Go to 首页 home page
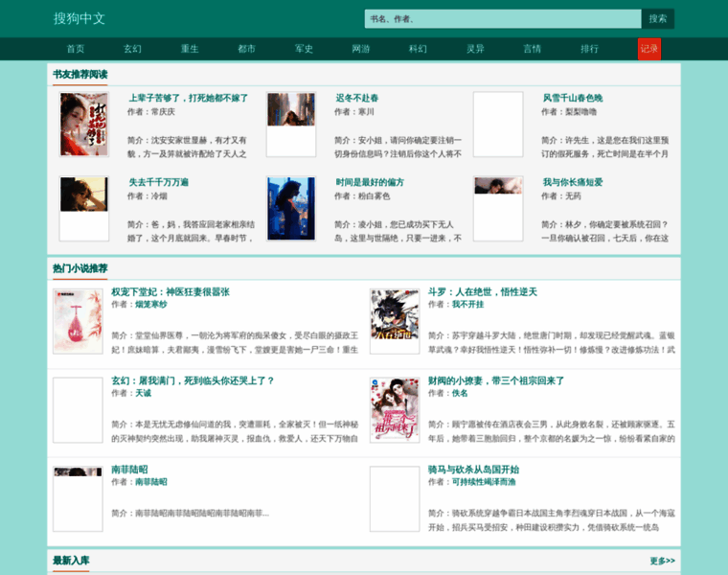The image size is (728, 575). (76, 49)
